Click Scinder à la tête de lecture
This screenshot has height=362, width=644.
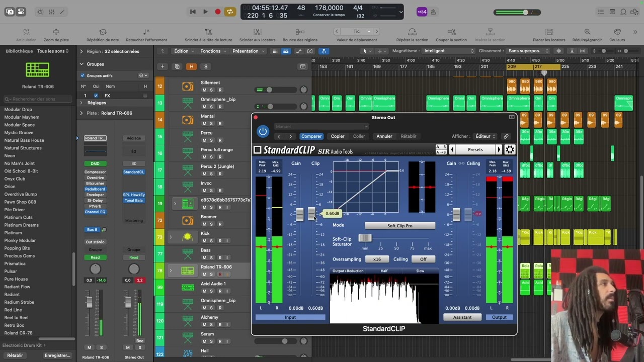(x=208, y=35)
